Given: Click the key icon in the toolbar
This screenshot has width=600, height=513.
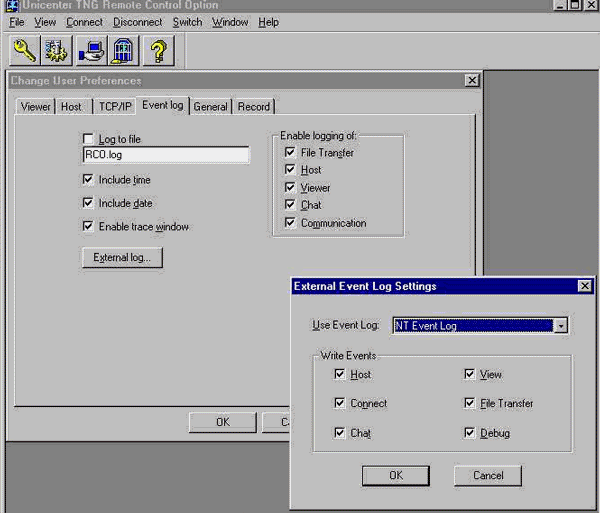Looking at the screenshot, I should 23,50.
